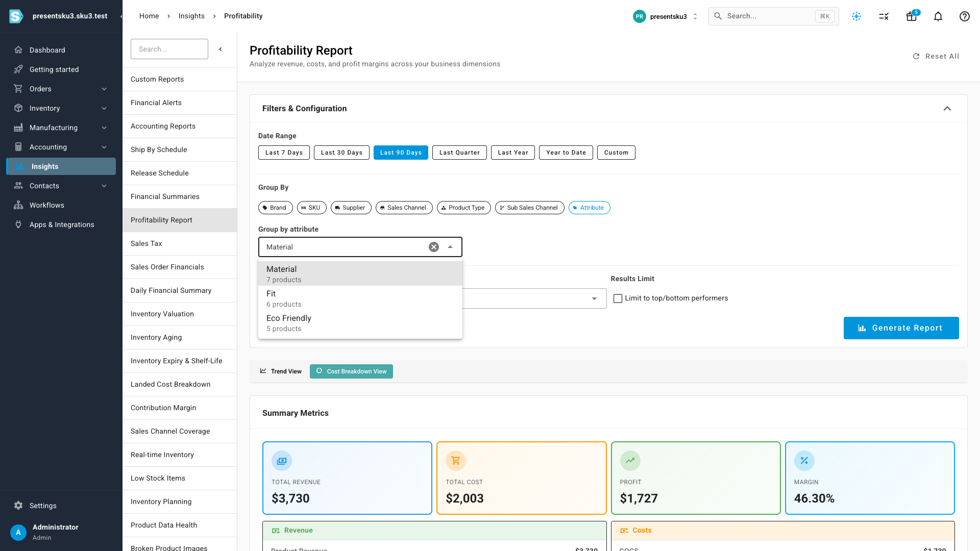Open Contribution Margin report
The width and height of the screenshot is (980, 551).
tap(180, 408)
